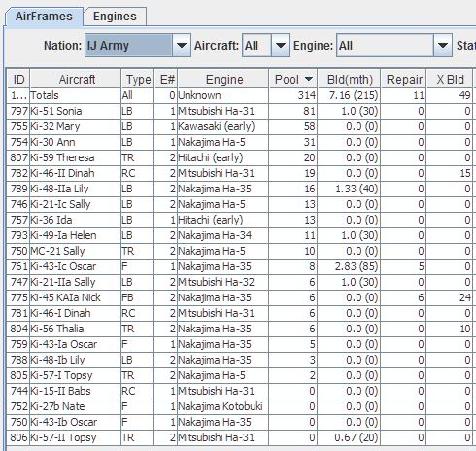This screenshot has width=476, height=451.
Task: Click Kawasaki (early) engine cell
Action: pyautogui.click(x=223, y=126)
